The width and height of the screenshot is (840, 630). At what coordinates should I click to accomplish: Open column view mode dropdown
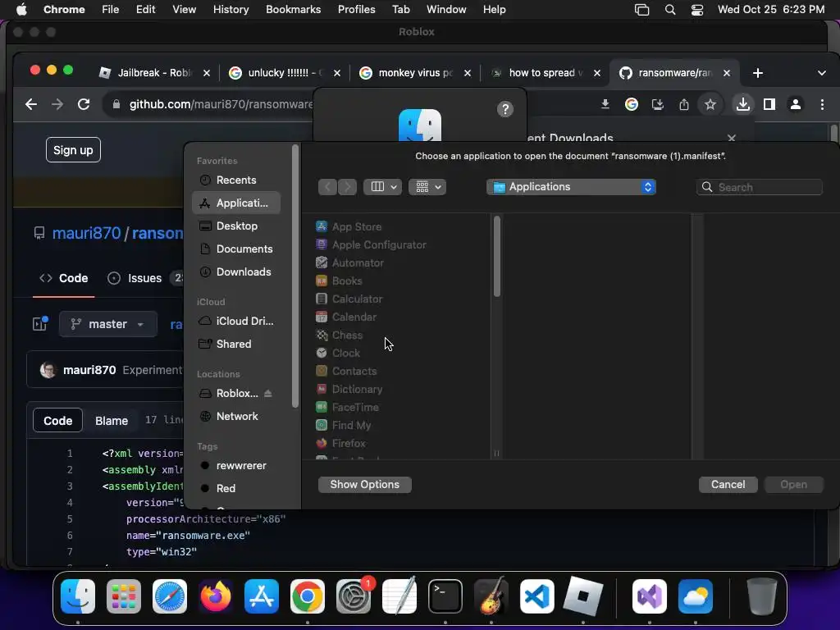(382, 187)
